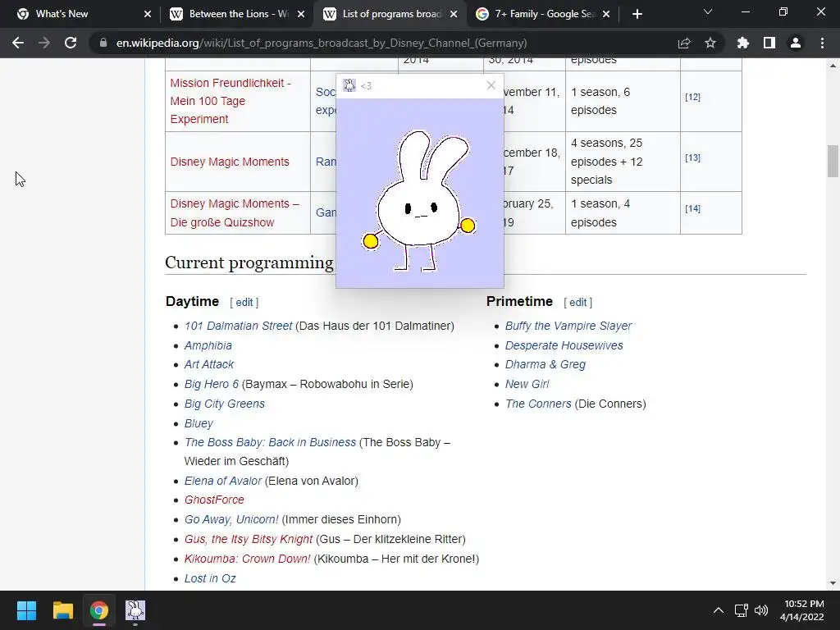Open the Big Hero 6 link
Image resolution: width=840 pixels, height=630 pixels.
(x=212, y=384)
